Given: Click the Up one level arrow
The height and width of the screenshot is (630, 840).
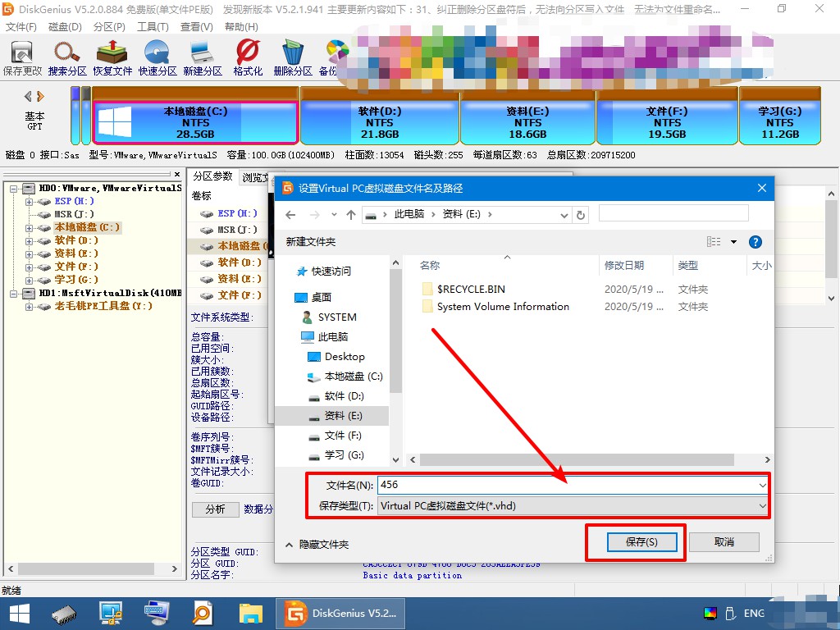Looking at the screenshot, I should coord(351,215).
